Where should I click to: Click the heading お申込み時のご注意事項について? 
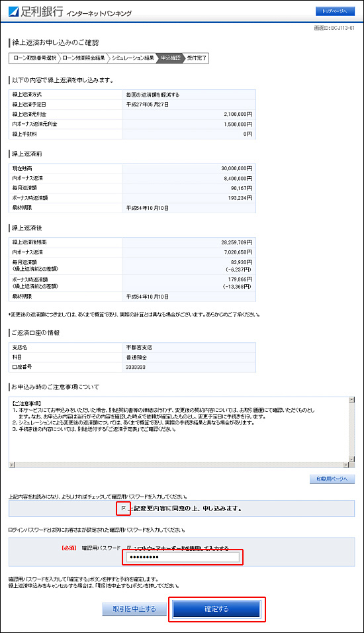[56, 387]
